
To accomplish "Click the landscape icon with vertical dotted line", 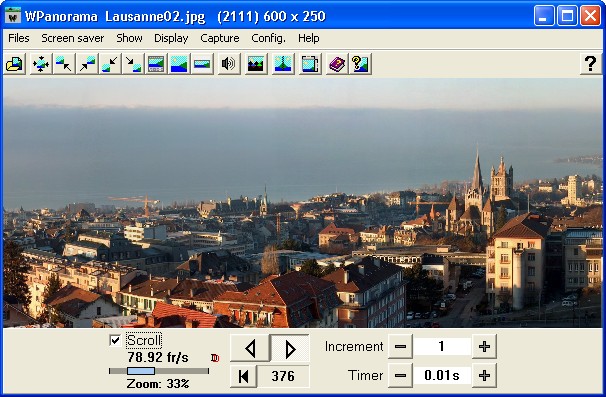I will (x=283, y=64).
